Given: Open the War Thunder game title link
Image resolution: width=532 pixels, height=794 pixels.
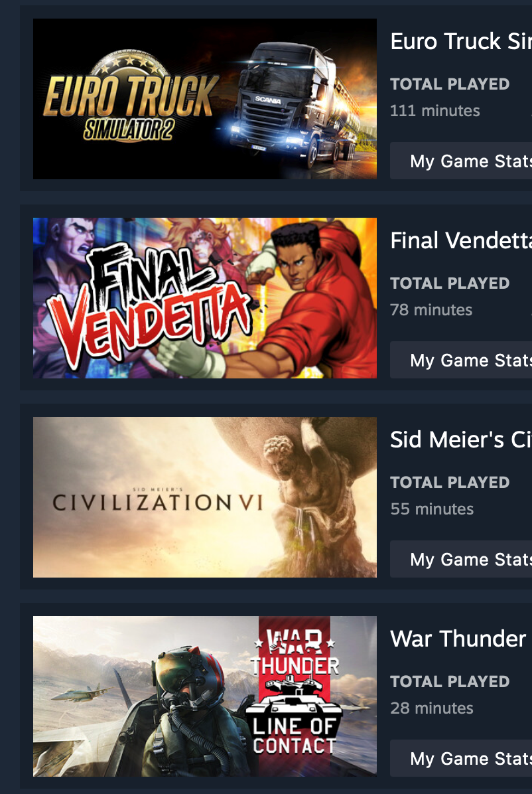Looking at the screenshot, I should click(x=458, y=639).
